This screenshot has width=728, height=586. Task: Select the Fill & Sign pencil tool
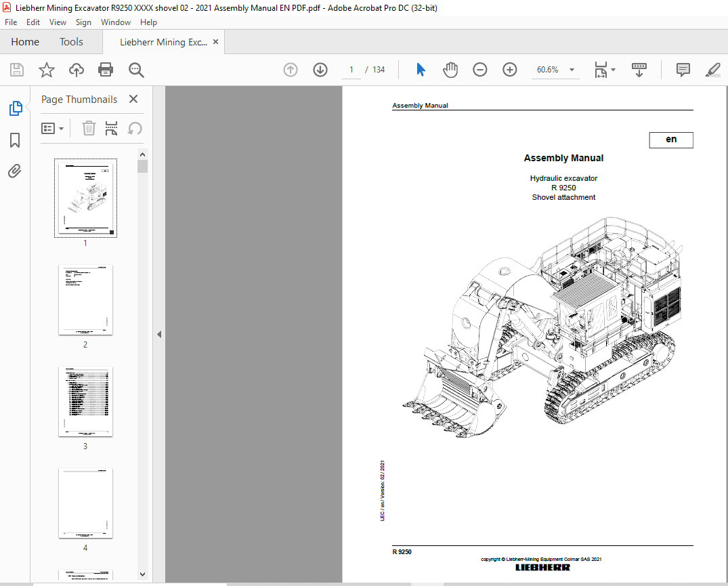coord(712,70)
